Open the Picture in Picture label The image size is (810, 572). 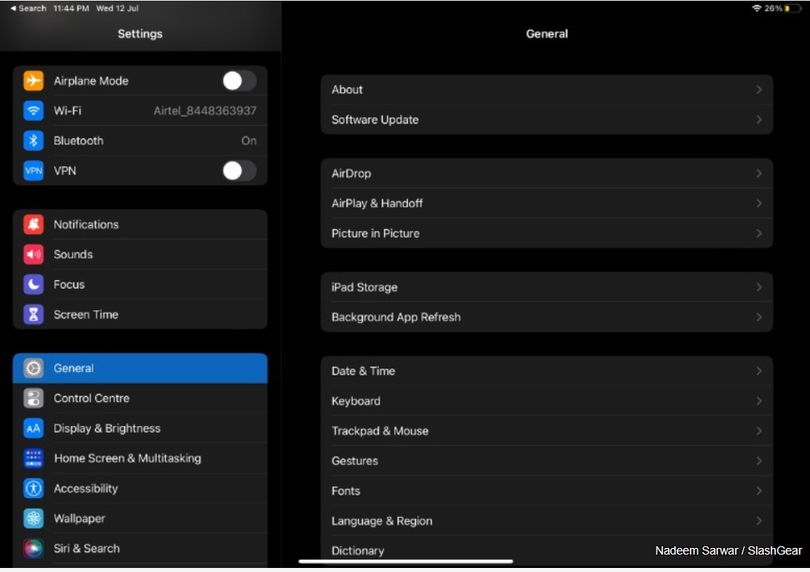click(x=376, y=233)
